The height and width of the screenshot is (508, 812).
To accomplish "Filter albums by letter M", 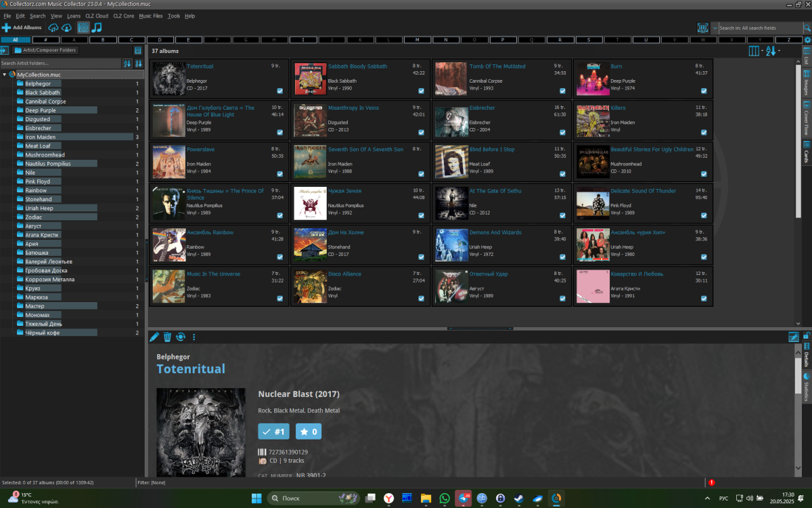I will point(417,40).
